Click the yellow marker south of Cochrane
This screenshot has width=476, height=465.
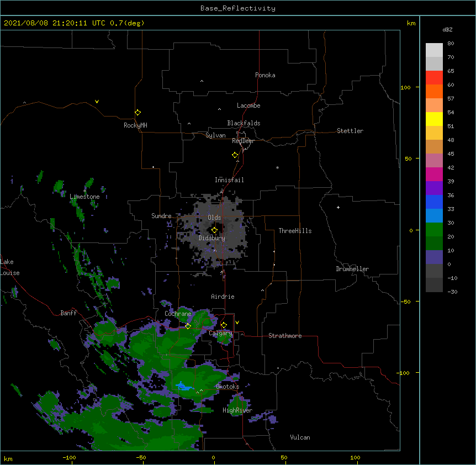(x=188, y=326)
